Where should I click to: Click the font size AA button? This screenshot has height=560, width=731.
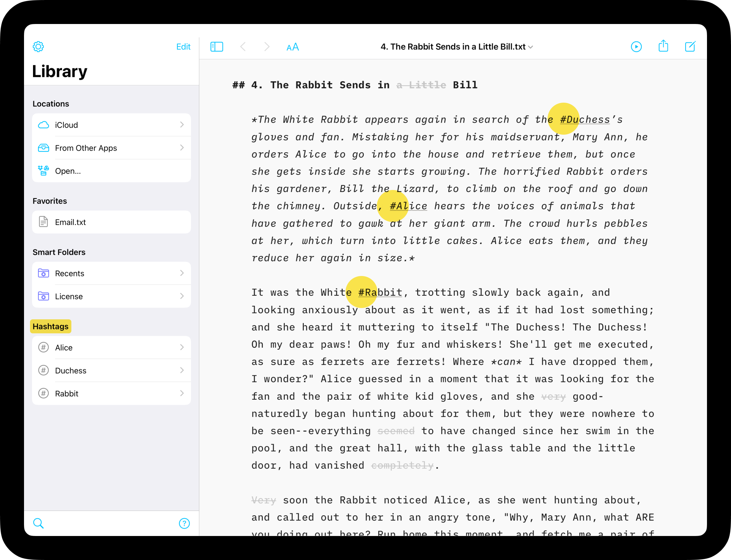point(292,47)
